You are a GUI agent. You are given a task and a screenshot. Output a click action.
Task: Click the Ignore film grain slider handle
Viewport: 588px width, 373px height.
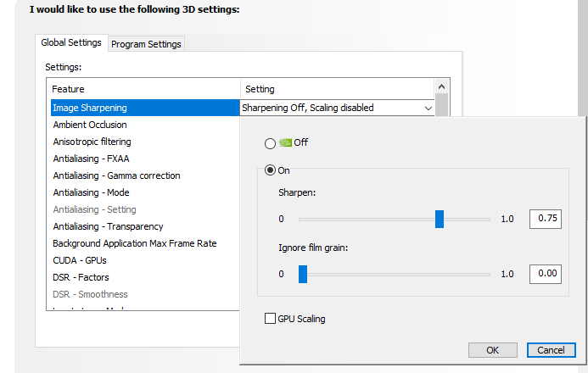coord(302,274)
